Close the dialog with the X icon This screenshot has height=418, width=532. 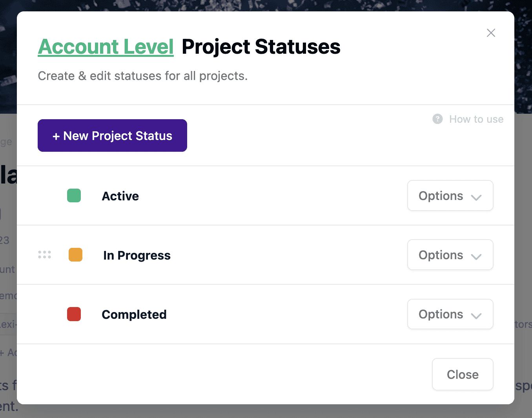[x=491, y=33]
